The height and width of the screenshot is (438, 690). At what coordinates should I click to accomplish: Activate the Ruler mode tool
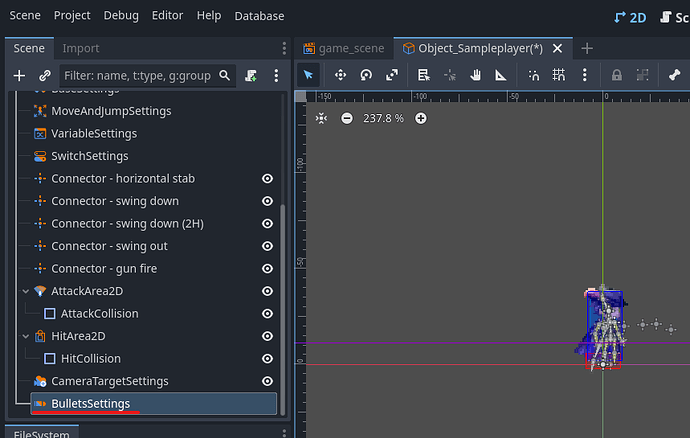coord(501,75)
